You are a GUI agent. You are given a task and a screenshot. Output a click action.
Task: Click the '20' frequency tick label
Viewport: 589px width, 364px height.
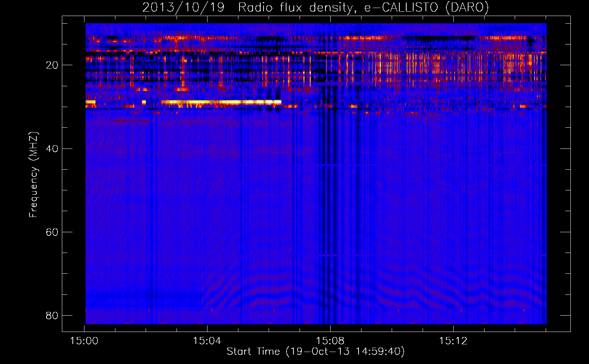click(x=52, y=65)
